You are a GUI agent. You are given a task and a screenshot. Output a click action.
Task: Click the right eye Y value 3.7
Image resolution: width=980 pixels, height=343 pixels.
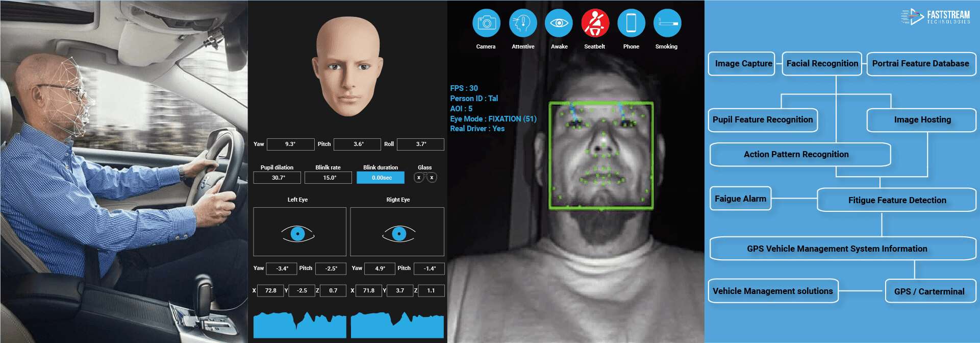(x=400, y=291)
